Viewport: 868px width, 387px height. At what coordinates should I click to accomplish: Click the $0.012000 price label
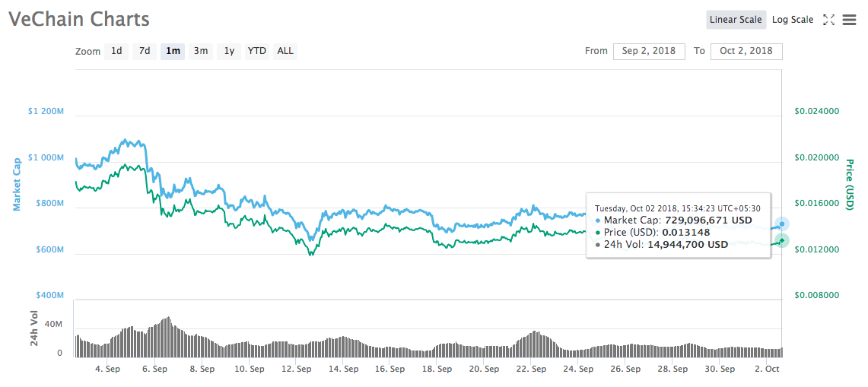[817, 250]
